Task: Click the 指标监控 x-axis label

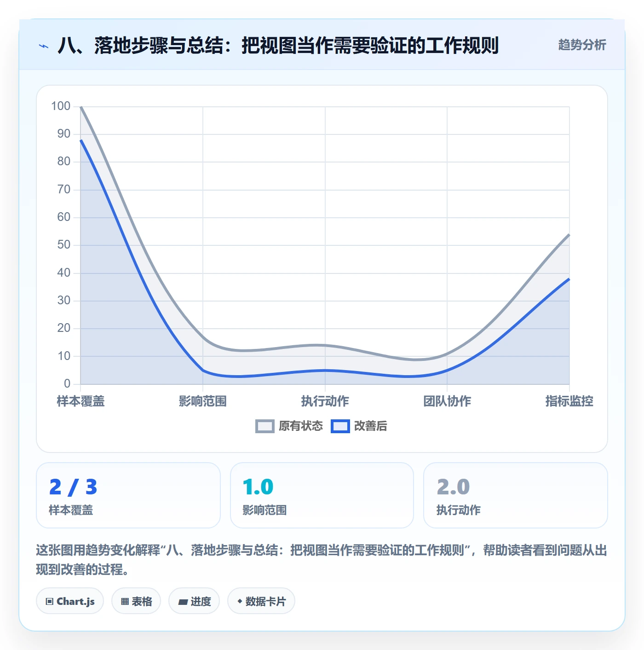Action: [x=569, y=401]
